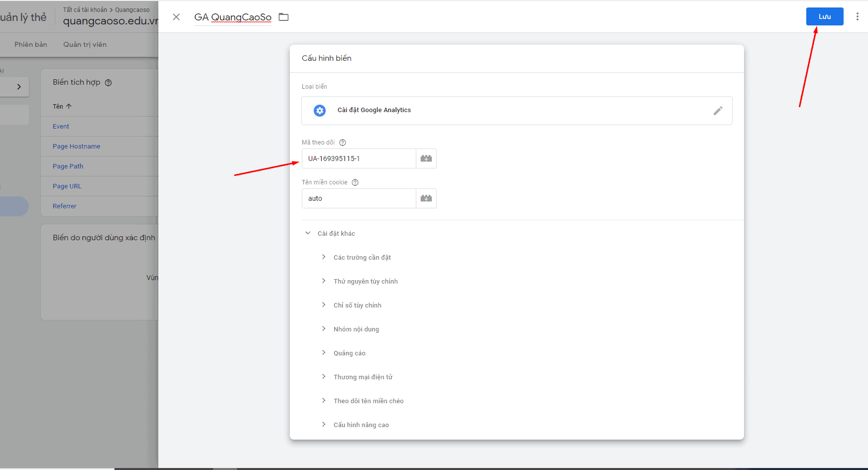
Task: Open help for Tên miền cookie
Action: tap(355, 182)
